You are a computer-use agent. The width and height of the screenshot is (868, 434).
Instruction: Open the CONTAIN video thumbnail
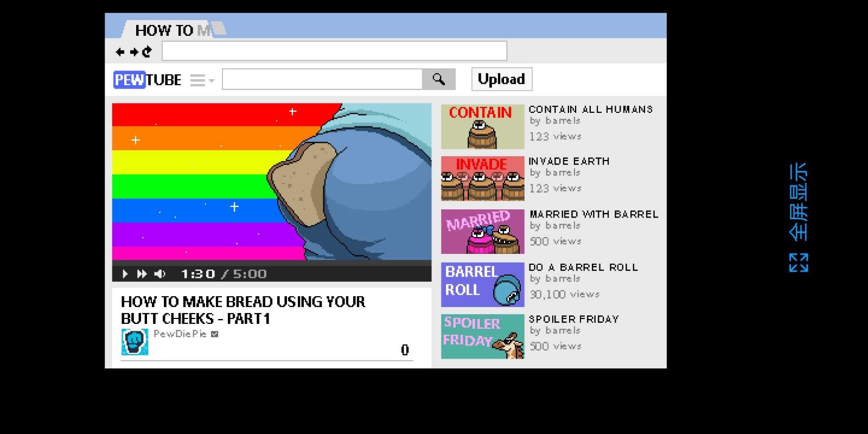[483, 126]
